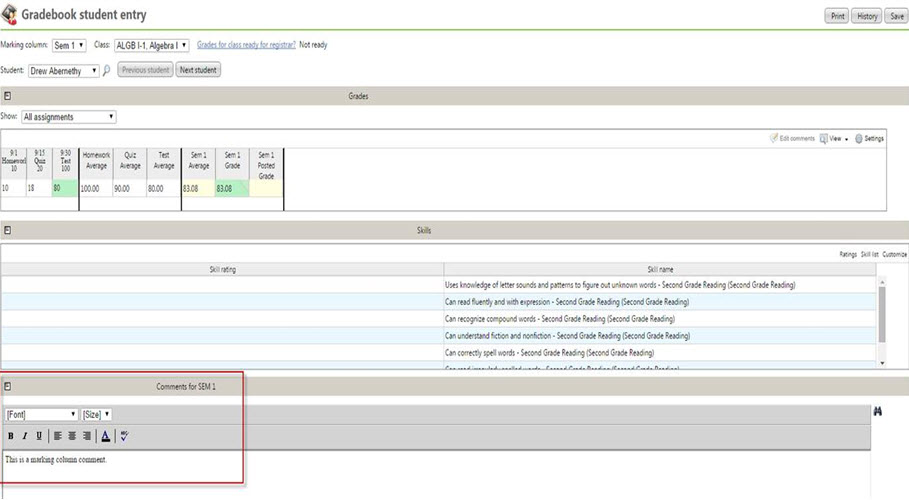Click the Homework Average value 100.00
This screenshot has width=909, height=500.
tap(96, 189)
